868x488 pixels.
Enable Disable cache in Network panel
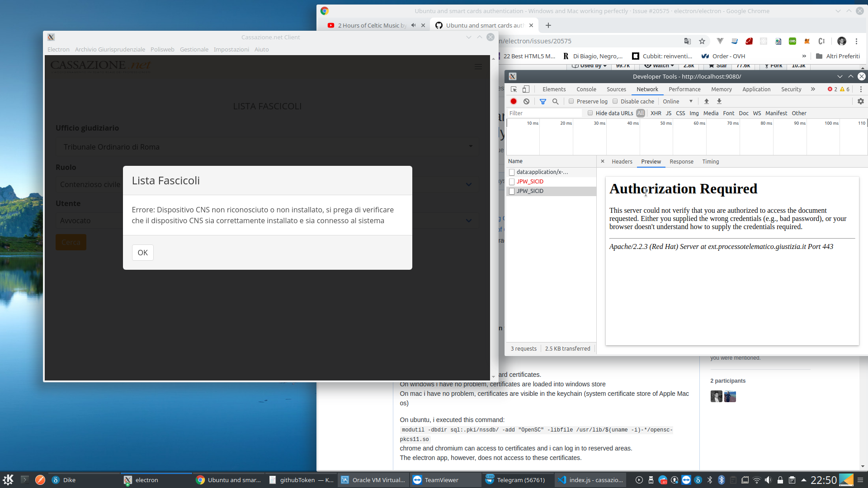(616, 101)
